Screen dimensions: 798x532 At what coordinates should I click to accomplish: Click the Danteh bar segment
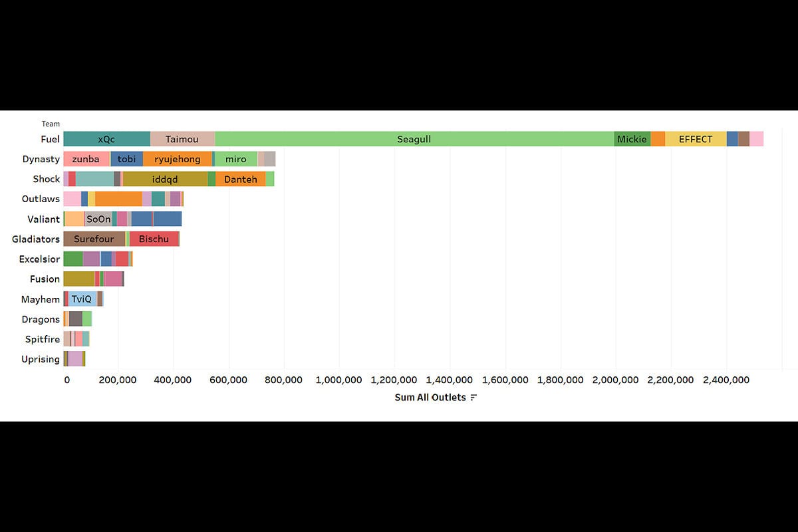[240, 179]
